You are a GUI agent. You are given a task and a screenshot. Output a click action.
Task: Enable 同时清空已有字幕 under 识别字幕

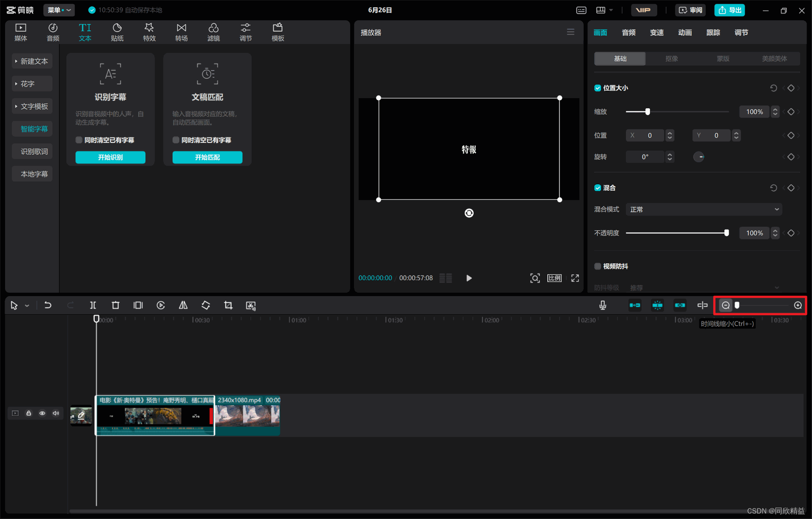point(79,140)
